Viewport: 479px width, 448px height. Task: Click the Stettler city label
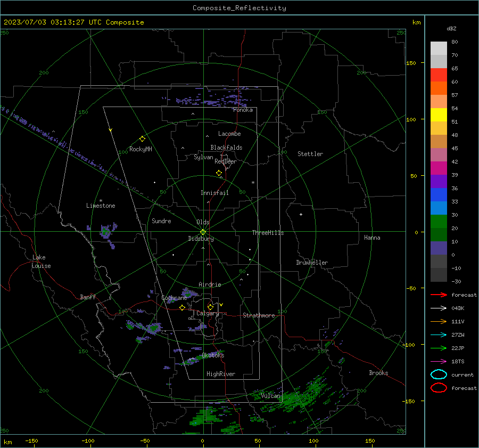click(310, 154)
